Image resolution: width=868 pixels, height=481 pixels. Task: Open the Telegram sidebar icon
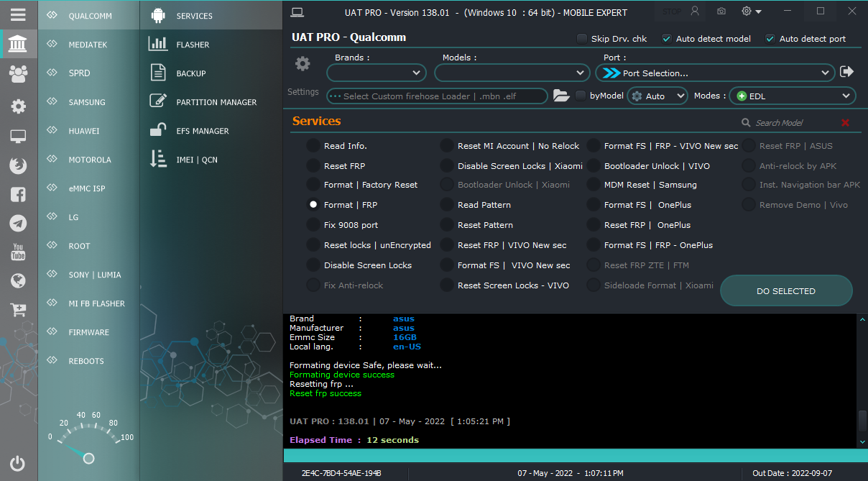pos(18,223)
